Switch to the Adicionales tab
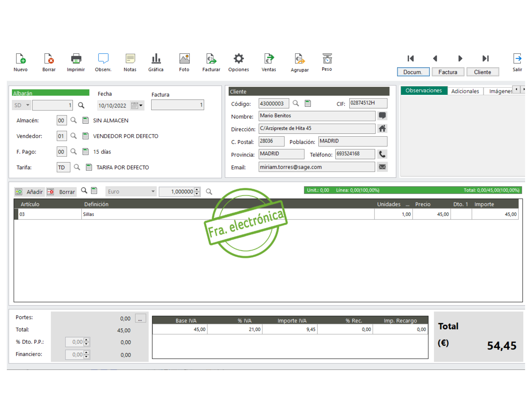Image resolution: width=532 pixels, height=411 pixels. point(465,91)
